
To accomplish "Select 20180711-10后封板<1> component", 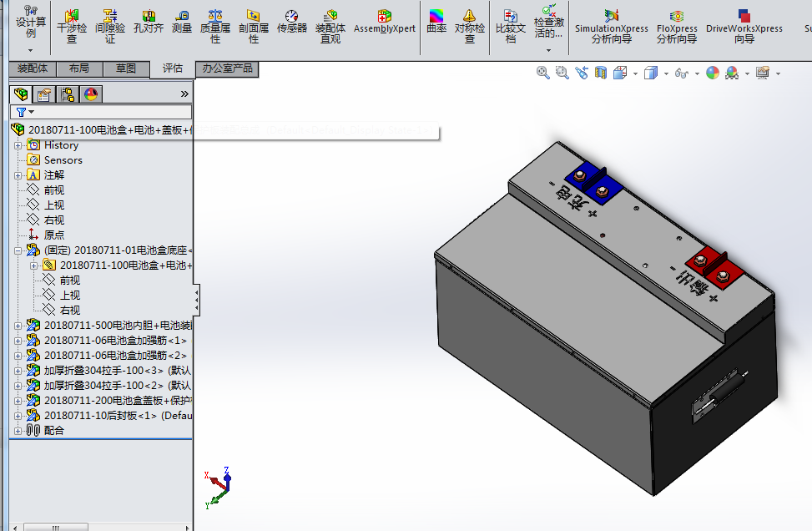I will [109, 416].
